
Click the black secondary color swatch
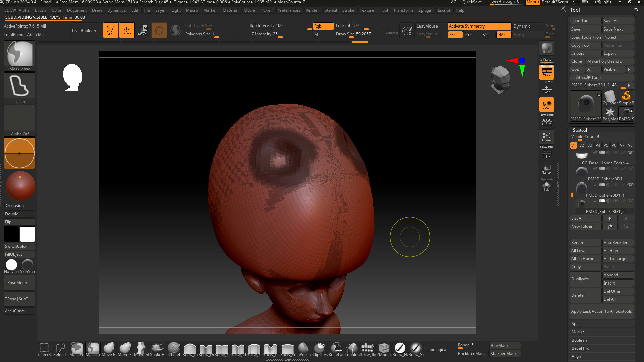click(x=11, y=234)
